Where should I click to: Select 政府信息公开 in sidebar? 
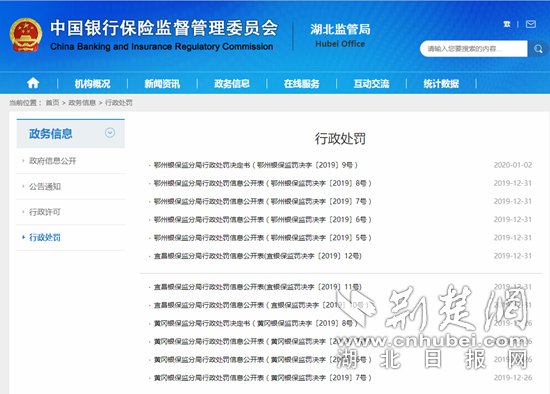click(x=53, y=161)
